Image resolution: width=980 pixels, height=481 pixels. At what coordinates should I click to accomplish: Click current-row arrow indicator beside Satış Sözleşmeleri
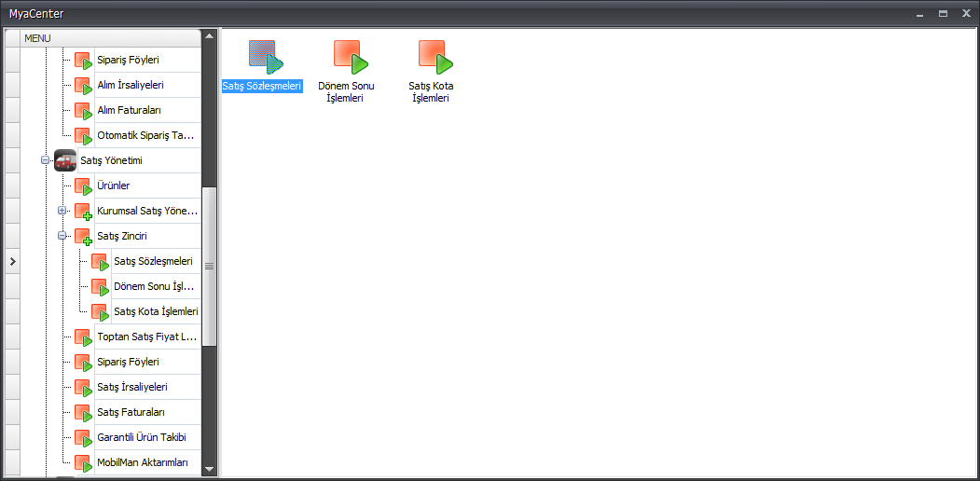pyautogui.click(x=12, y=261)
